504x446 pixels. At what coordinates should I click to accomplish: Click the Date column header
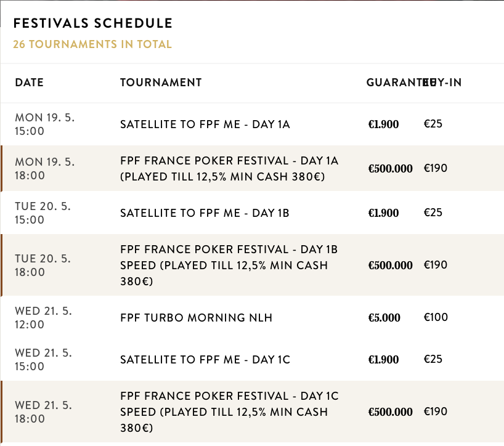click(x=30, y=83)
